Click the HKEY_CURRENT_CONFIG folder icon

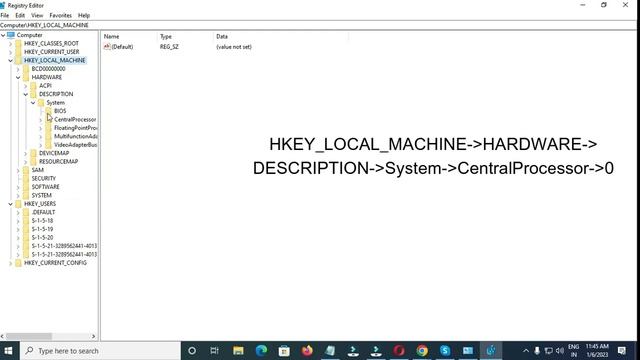click(18, 263)
